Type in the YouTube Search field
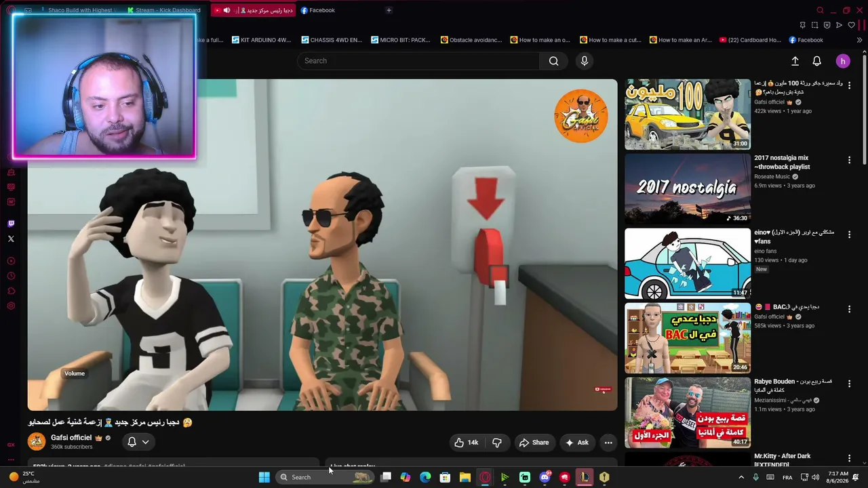 [418, 61]
